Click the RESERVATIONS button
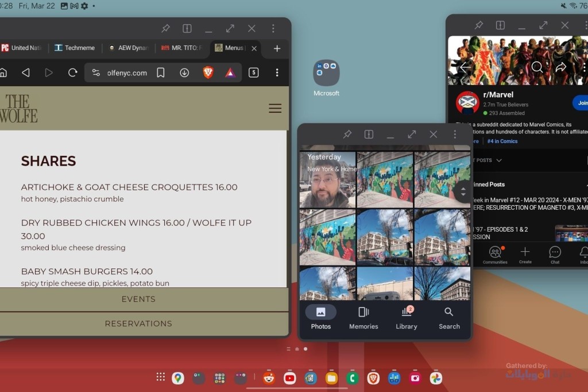Screen dimensions: 588x392 (x=138, y=324)
